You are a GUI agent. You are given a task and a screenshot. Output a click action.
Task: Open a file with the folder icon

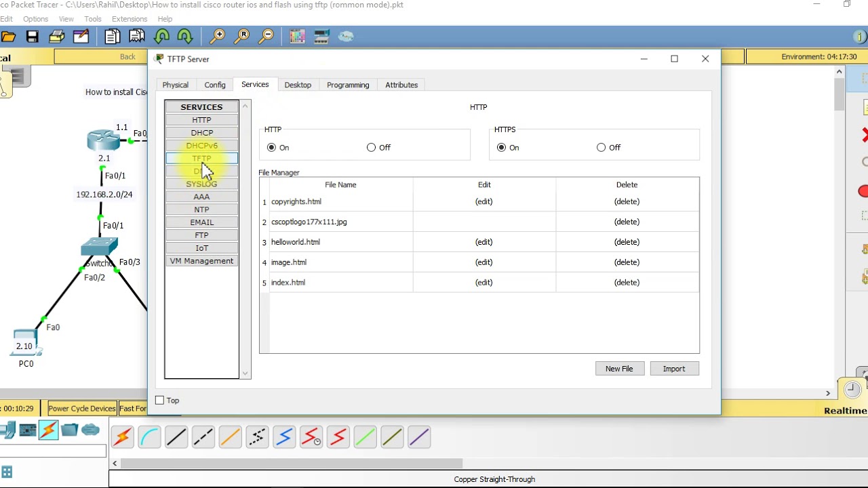tap(8, 37)
